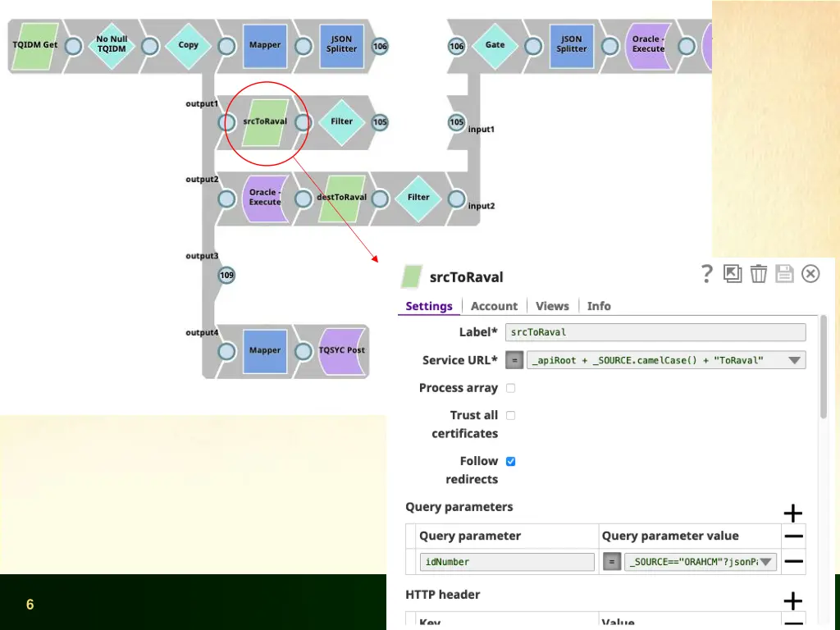Enable the Process array checkbox

pos(510,388)
